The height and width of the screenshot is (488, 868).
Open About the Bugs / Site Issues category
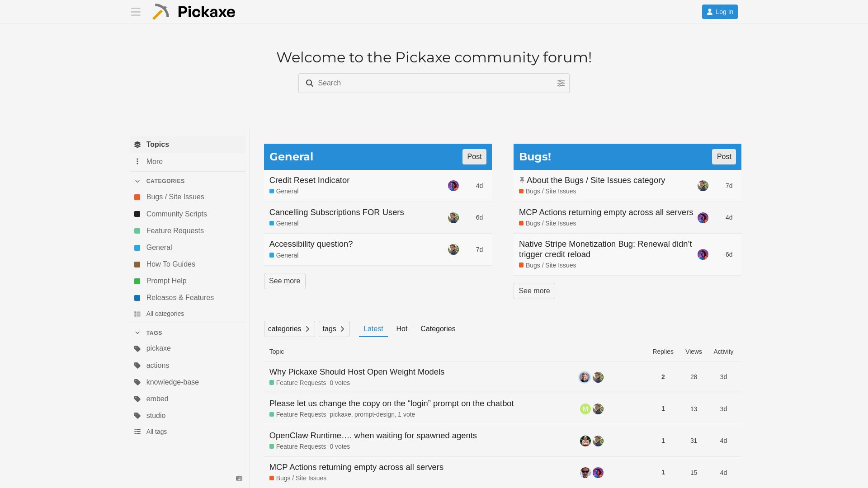(596, 180)
